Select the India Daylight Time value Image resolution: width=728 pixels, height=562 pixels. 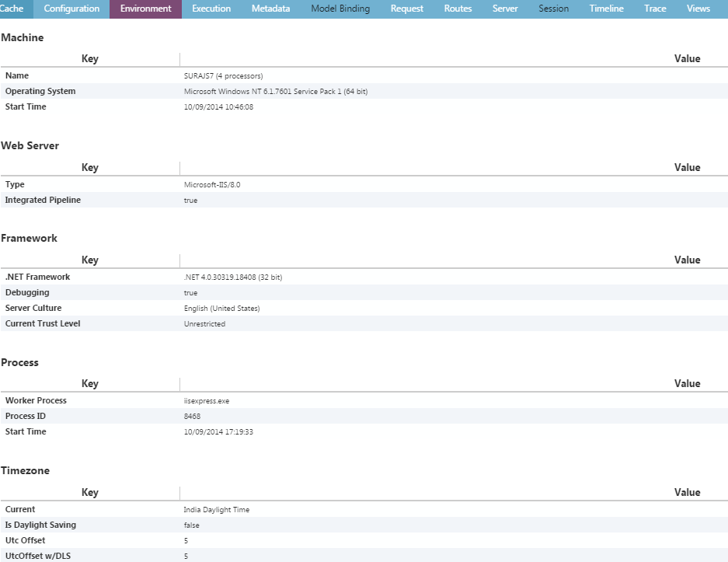(216, 509)
